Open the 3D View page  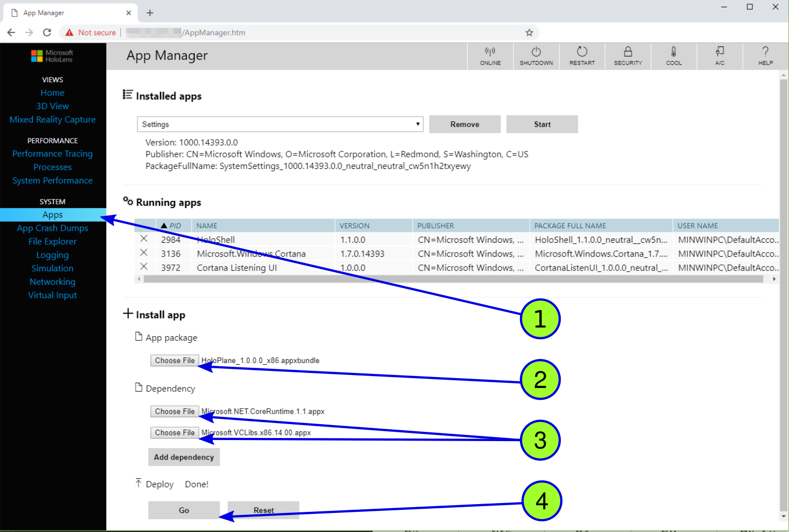(53, 106)
